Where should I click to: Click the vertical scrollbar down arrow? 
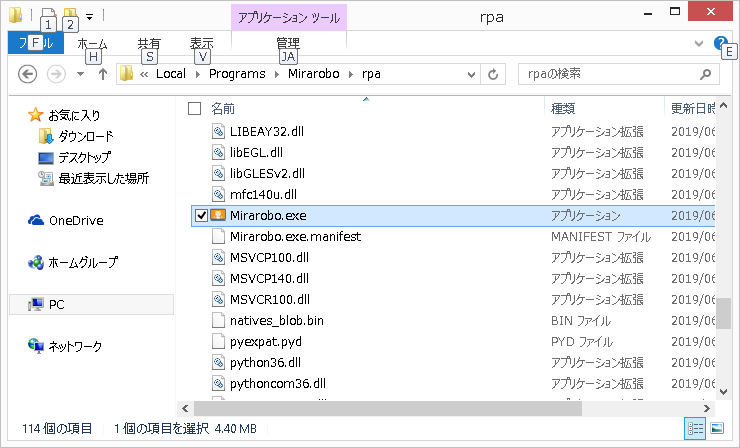723,391
